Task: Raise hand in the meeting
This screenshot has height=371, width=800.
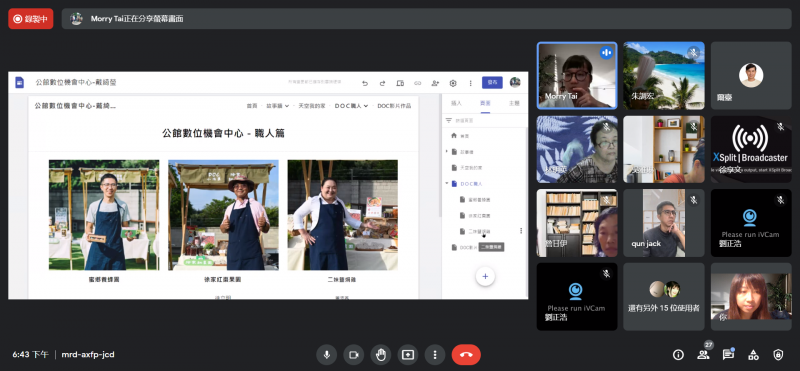Action: pos(381,355)
